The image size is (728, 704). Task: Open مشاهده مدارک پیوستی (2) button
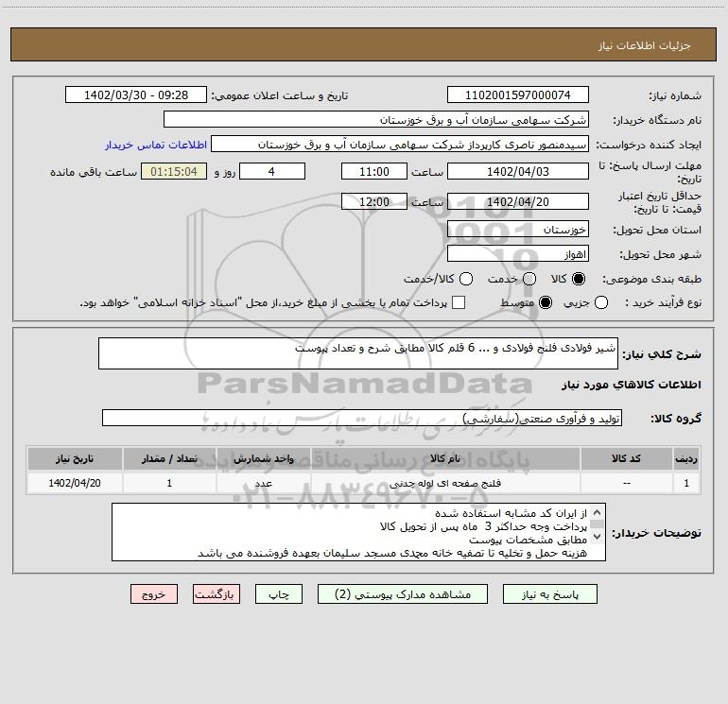pos(403,594)
